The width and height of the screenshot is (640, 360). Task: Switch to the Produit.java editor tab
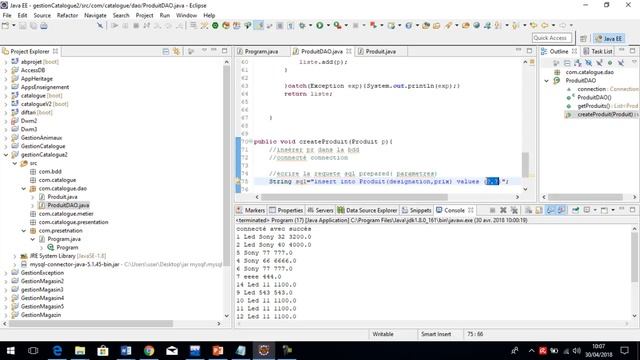pos(380,51)
